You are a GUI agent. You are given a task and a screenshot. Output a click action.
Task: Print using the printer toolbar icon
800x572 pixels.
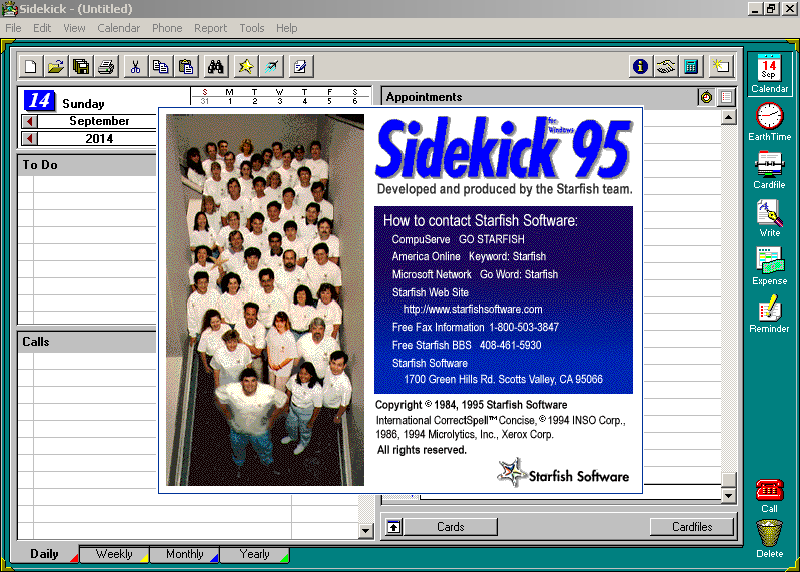coord(106,66)
